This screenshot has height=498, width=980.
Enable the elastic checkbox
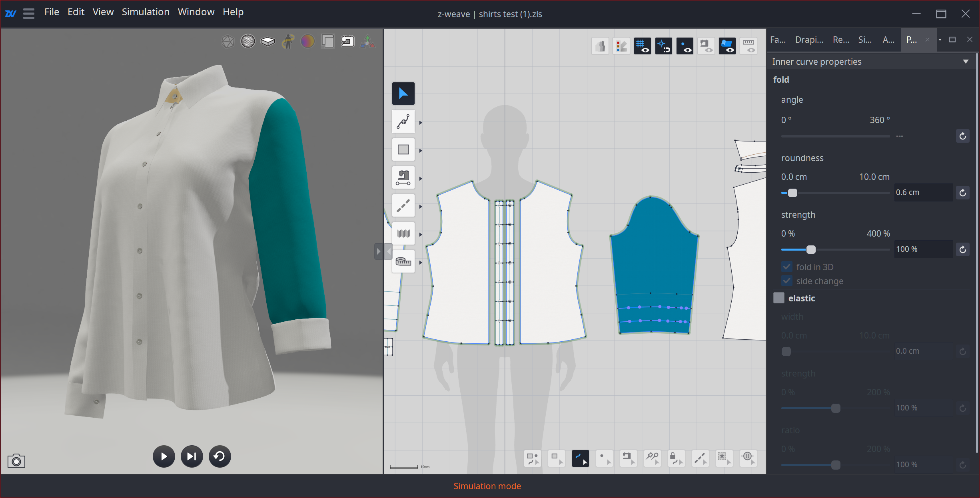point(778,298)
